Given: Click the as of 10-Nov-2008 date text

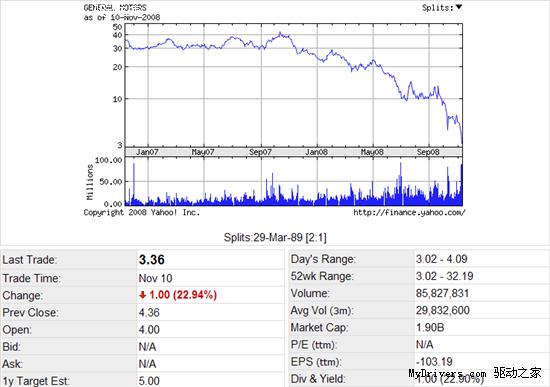Looking at the screenshot, I should 122,17.
